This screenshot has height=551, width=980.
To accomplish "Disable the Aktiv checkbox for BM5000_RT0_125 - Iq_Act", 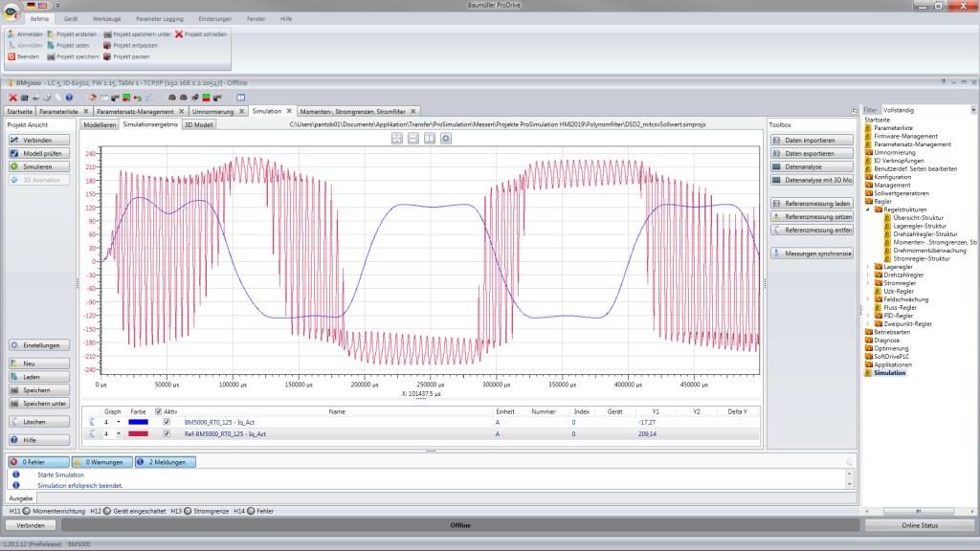I will pos(166,423).
